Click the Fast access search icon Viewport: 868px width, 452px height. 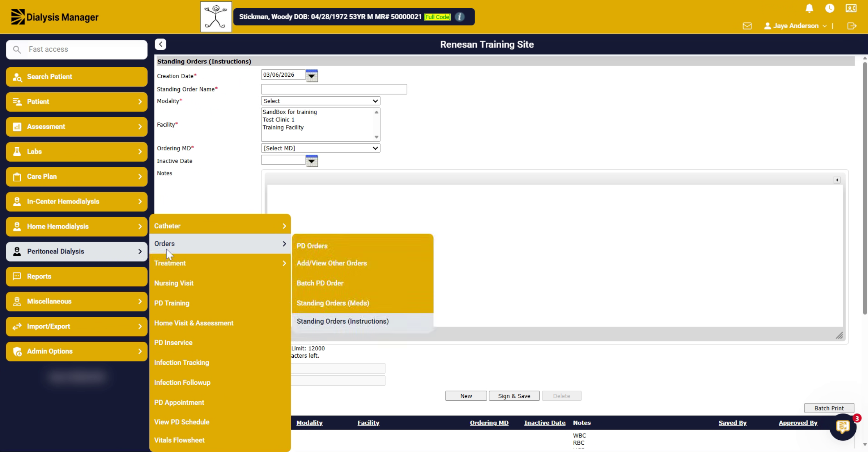coord(17,49)
